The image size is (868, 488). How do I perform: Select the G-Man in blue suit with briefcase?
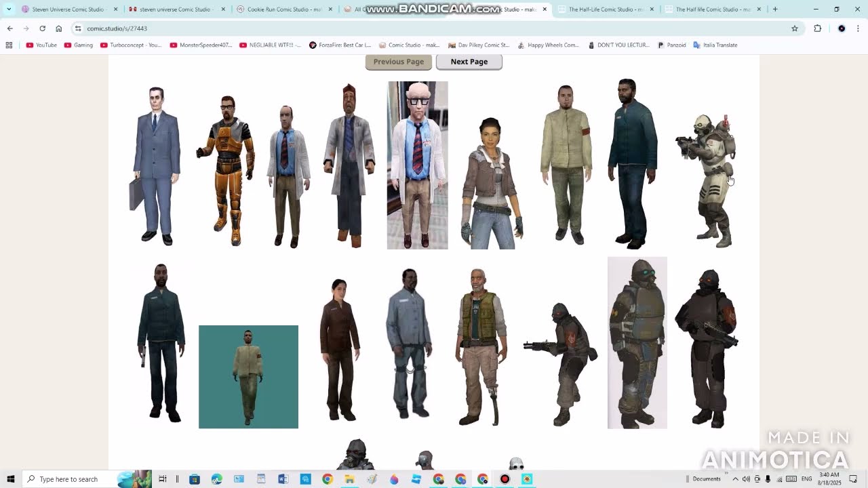coord(155,165)
